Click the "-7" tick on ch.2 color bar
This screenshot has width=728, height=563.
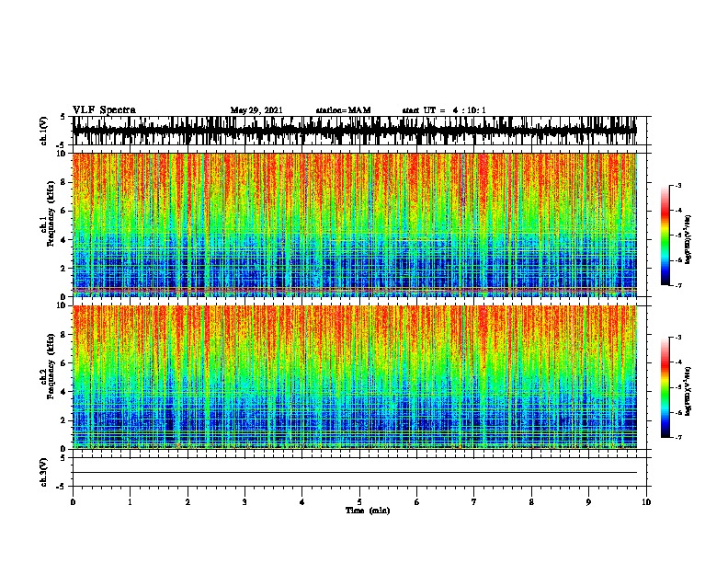click(x=678, y=437)
